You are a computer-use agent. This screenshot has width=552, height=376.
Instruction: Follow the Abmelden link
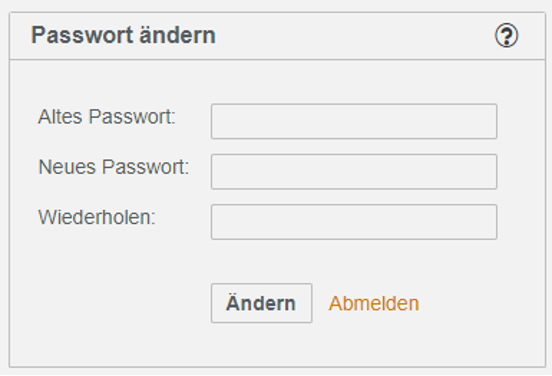click(374, 303)
